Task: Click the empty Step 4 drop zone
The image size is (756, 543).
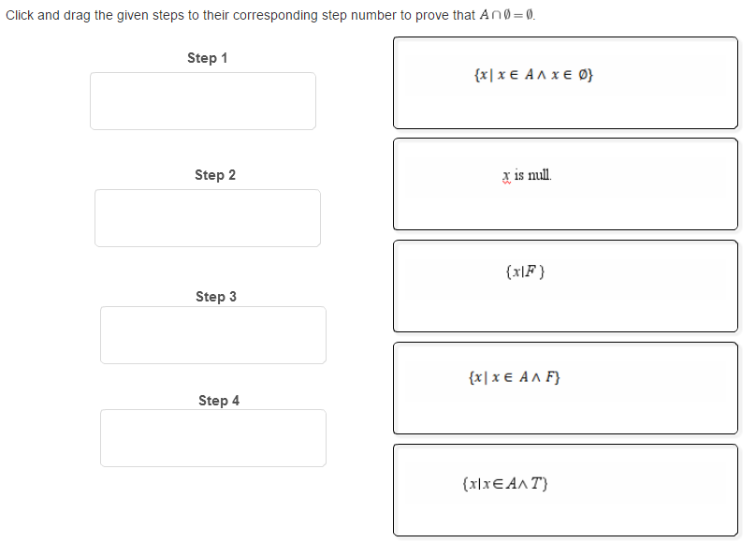Action: 213,437
